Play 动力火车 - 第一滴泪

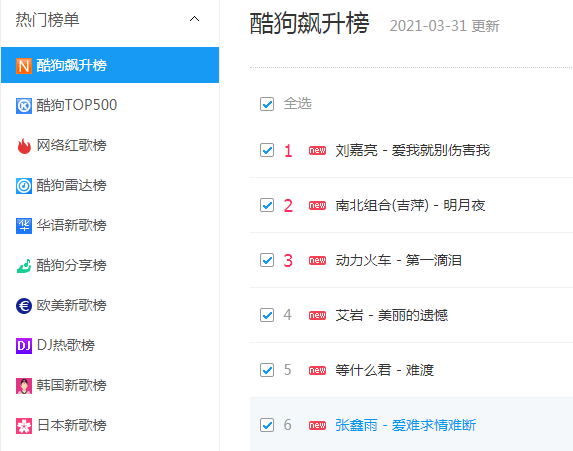tap(398, 260)
